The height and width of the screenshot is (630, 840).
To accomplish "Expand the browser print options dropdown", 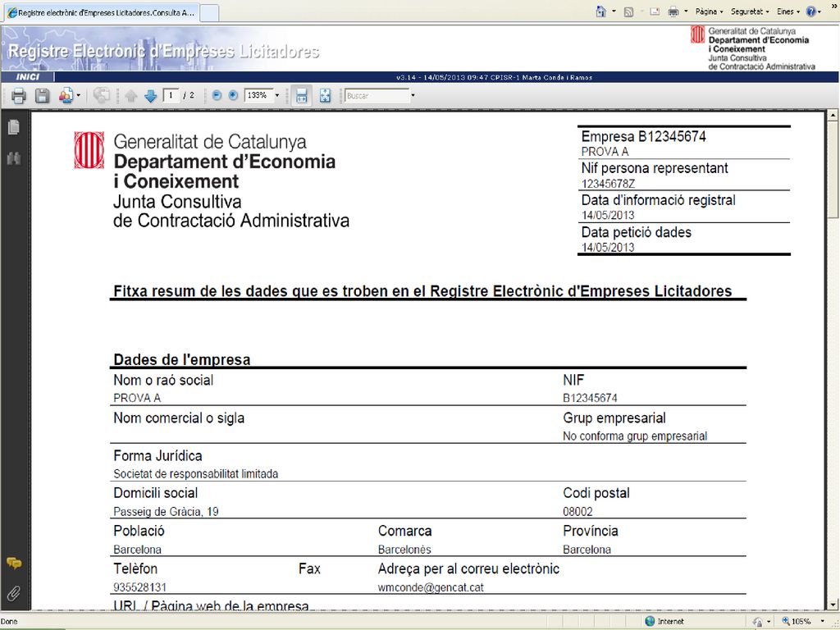I will [687, 11].
